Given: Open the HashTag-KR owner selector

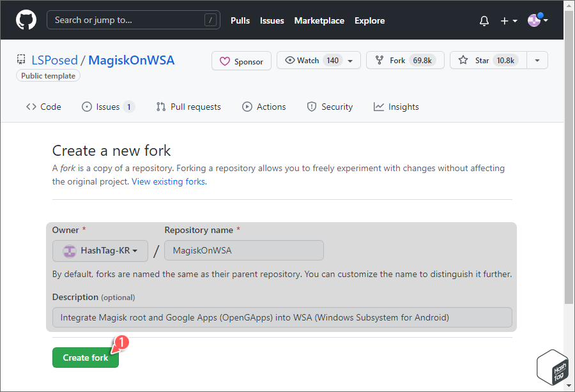Looking at the screenshot, I should pyautogui.click(x=100, y=250).
